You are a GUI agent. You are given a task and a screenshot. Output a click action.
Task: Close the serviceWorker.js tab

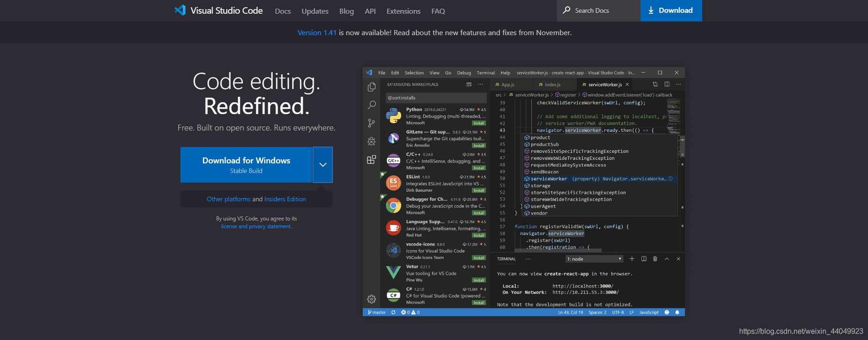pos(627,84)
